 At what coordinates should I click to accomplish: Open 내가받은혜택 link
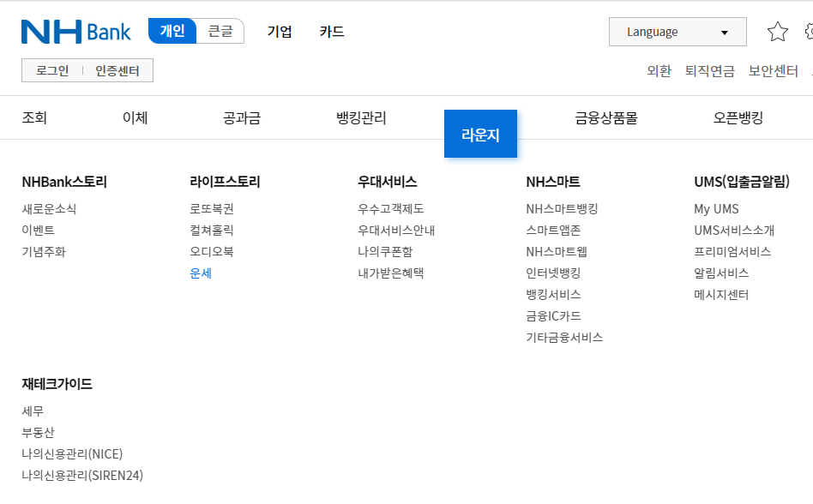tap(390, 273)
